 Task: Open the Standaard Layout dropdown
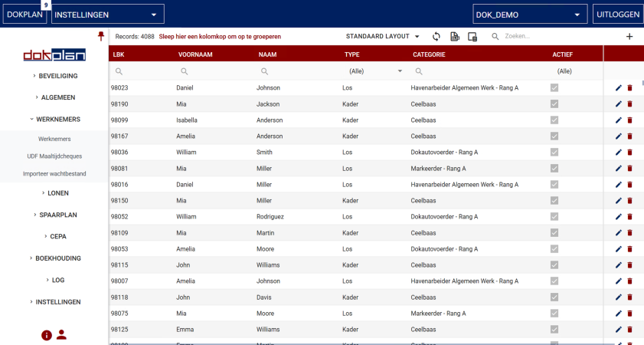pos(383,36)
